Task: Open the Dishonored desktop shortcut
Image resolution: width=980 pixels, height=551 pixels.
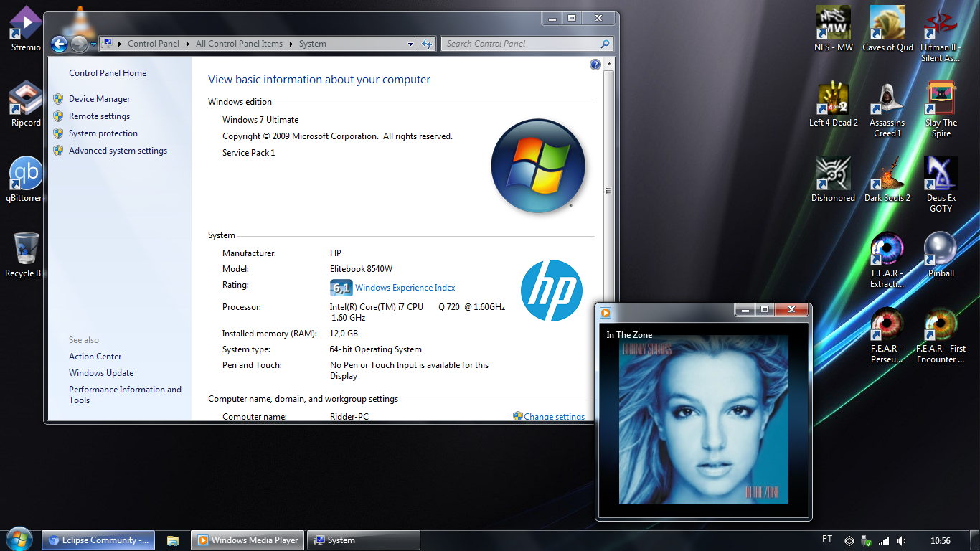Action: 833,174
